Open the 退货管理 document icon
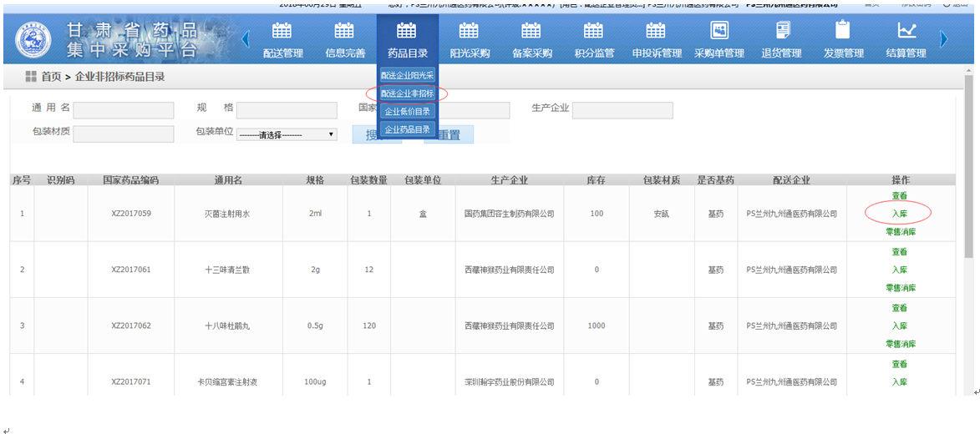980x434 pixels. coord(781,29)
